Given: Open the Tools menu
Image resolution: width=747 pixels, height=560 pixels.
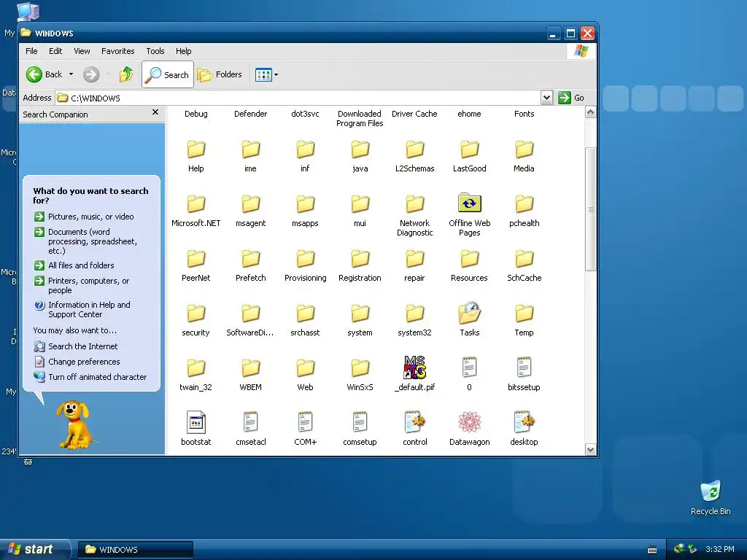Looking at the screenshot, I should pos(155,51).
